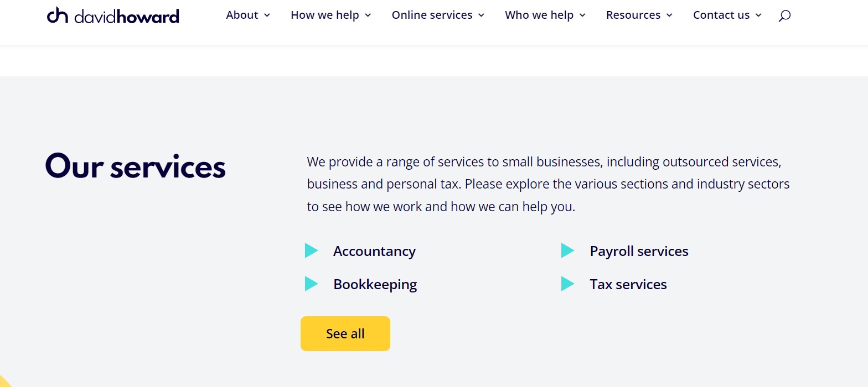Click the arrow icon beside Bookkeeping

coord(311,284)
